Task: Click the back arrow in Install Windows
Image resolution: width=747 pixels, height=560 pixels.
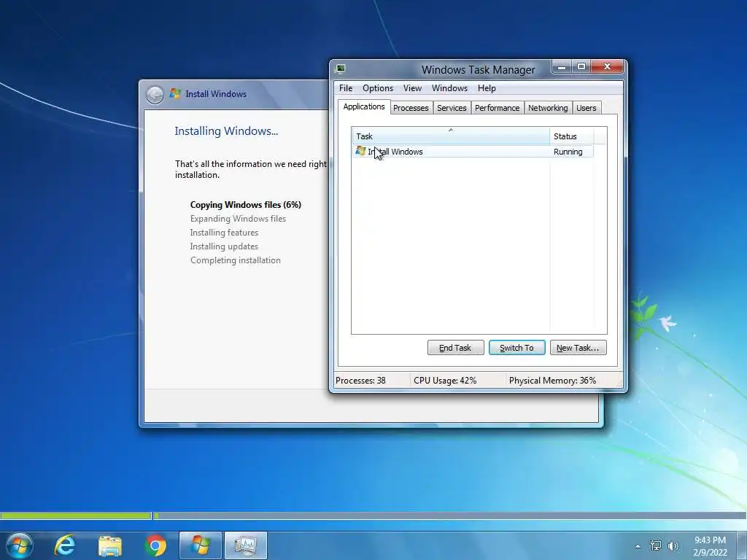Action: tap(155, 95)
